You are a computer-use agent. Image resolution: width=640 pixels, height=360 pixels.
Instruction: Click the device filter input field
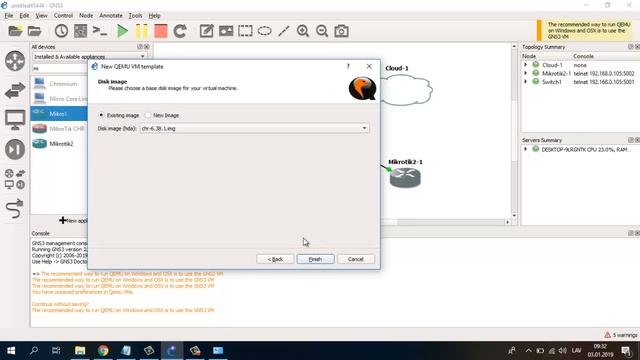[60, 68]
